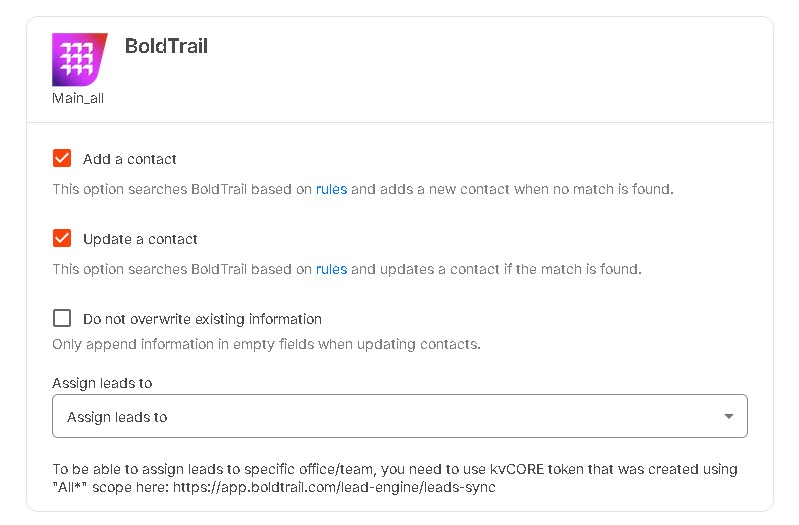Click the Assign leads to field label
Screen dimensions: 799x525
102,383
